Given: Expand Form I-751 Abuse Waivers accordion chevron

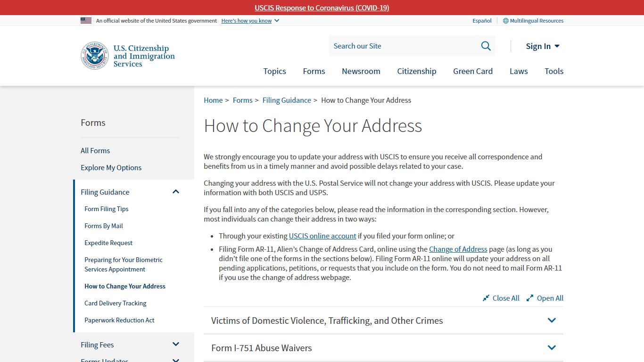Looking at the screenshot, I should [x=552, y=348].
